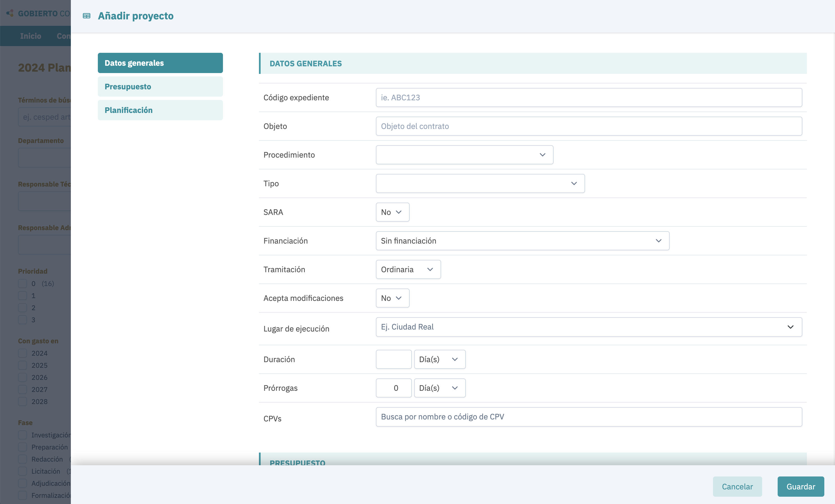The height and width of the screenshot is (504, 835).
Task: Click the Departamento filter box
Action: point(44,158)
